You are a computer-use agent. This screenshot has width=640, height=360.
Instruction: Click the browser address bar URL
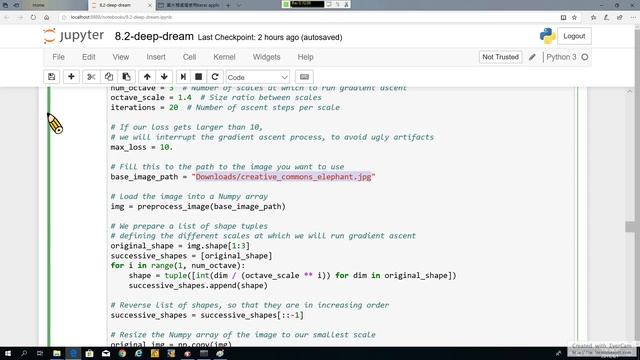point(121,17)
